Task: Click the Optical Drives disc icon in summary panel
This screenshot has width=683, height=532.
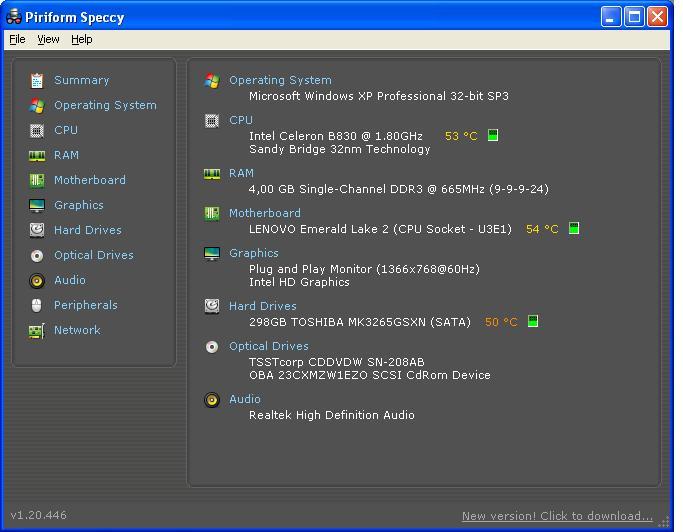Action: (x=212, y=347)
